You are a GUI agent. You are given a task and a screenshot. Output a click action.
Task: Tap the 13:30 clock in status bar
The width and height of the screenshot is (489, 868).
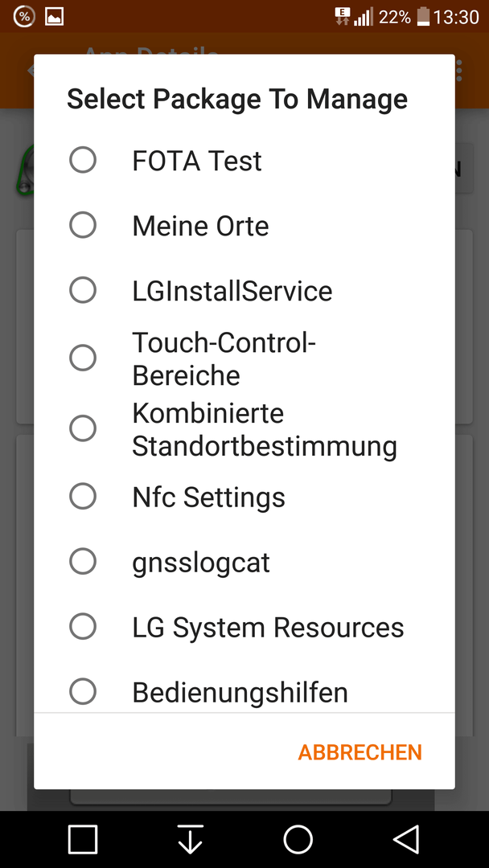(456, 17)
